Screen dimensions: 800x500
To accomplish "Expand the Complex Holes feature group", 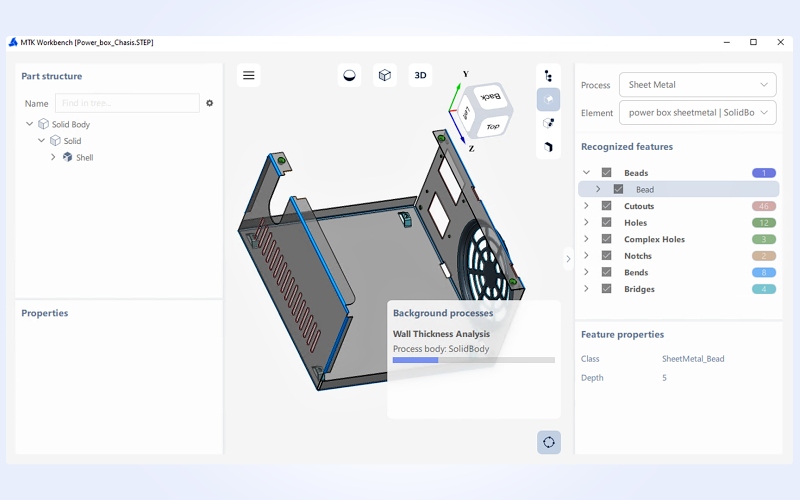I will [x=586, y=239].
